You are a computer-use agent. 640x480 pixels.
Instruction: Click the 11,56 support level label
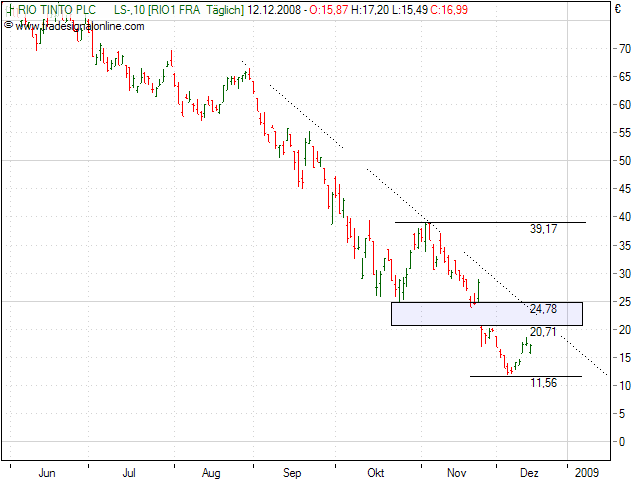coord(543,383)
